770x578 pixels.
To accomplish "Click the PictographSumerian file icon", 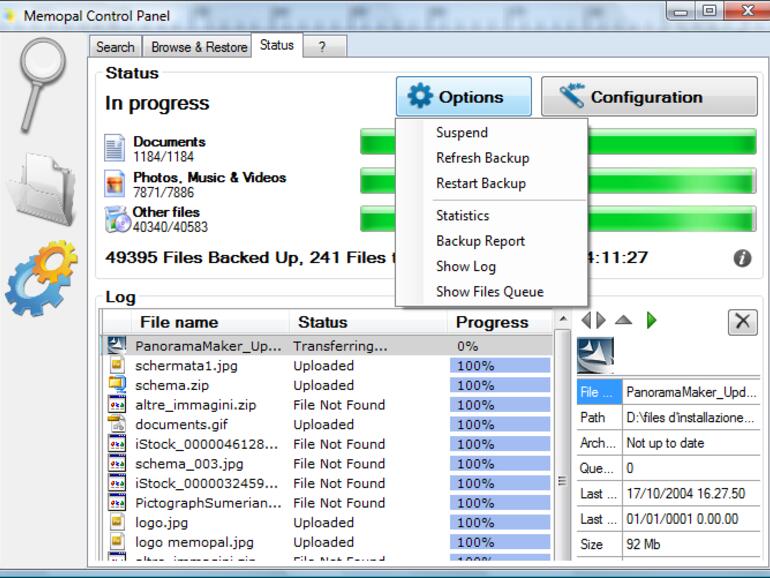I will [x=117, y=502].
